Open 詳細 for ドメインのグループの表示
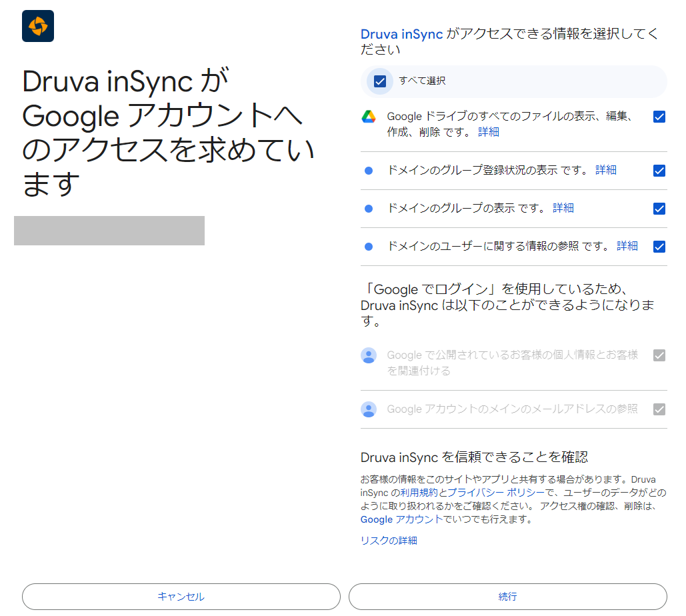 563,208
